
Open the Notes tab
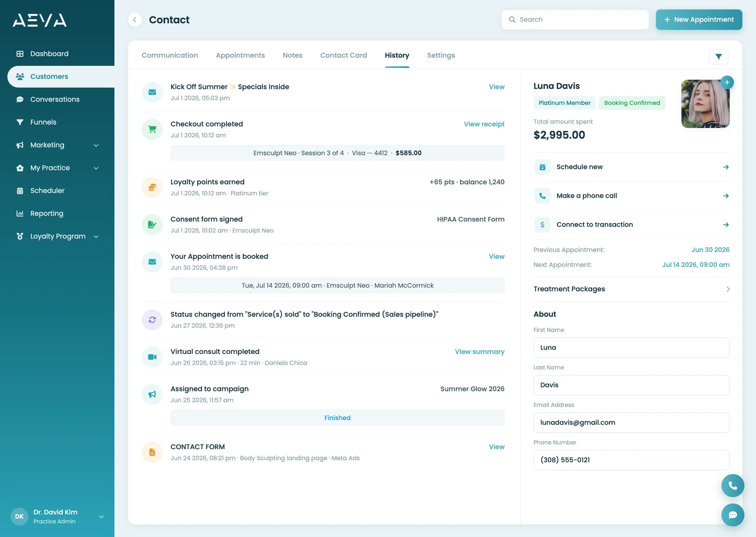click(292, 55)
